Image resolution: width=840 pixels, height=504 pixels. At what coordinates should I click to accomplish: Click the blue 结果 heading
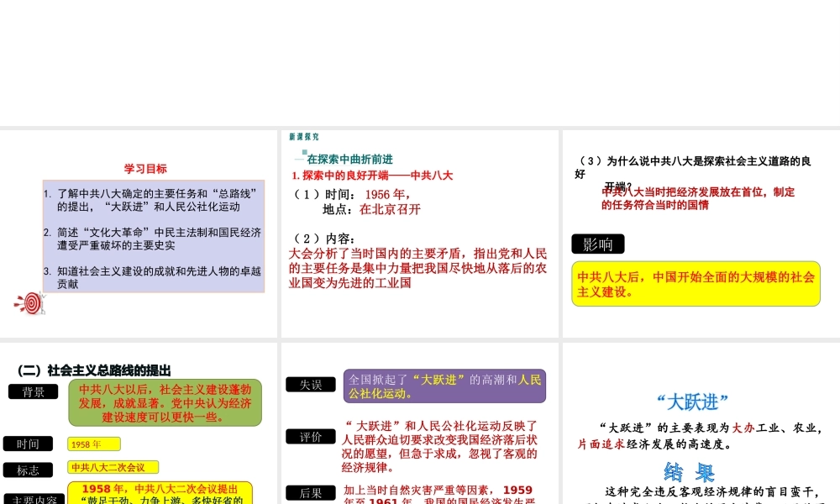(x=690, y=472)
